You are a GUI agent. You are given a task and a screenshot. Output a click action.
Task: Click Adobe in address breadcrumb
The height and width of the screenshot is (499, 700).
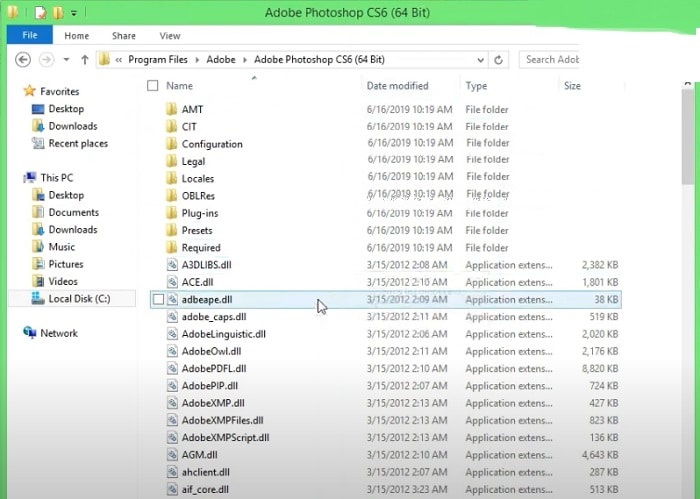(x=221, y=59)
